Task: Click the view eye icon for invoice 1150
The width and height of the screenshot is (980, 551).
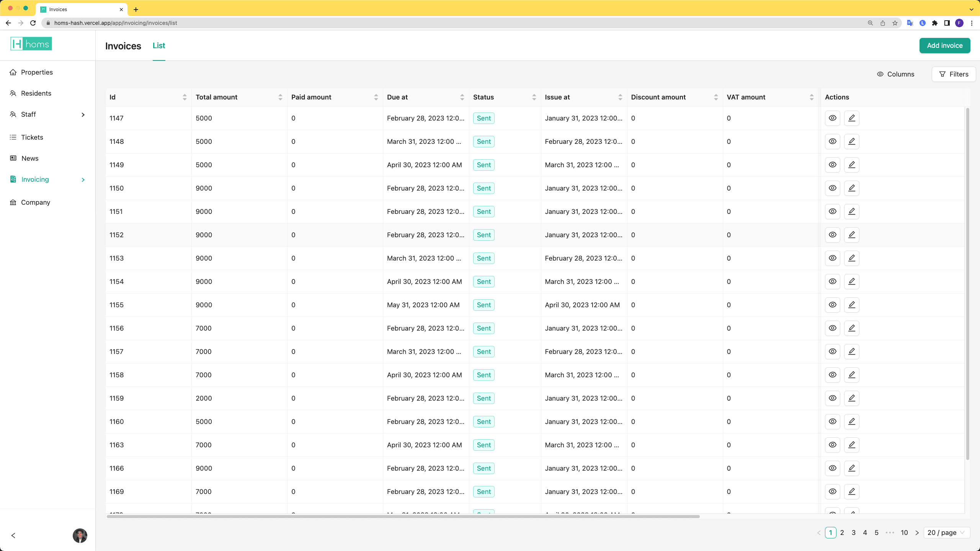Action: tap(832, 188)
